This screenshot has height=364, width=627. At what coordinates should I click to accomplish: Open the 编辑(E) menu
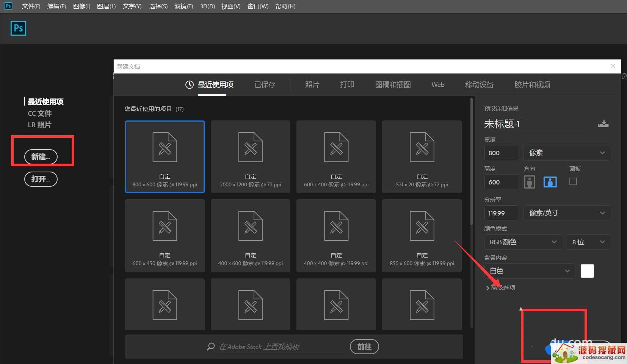click(x=56, y=6)
